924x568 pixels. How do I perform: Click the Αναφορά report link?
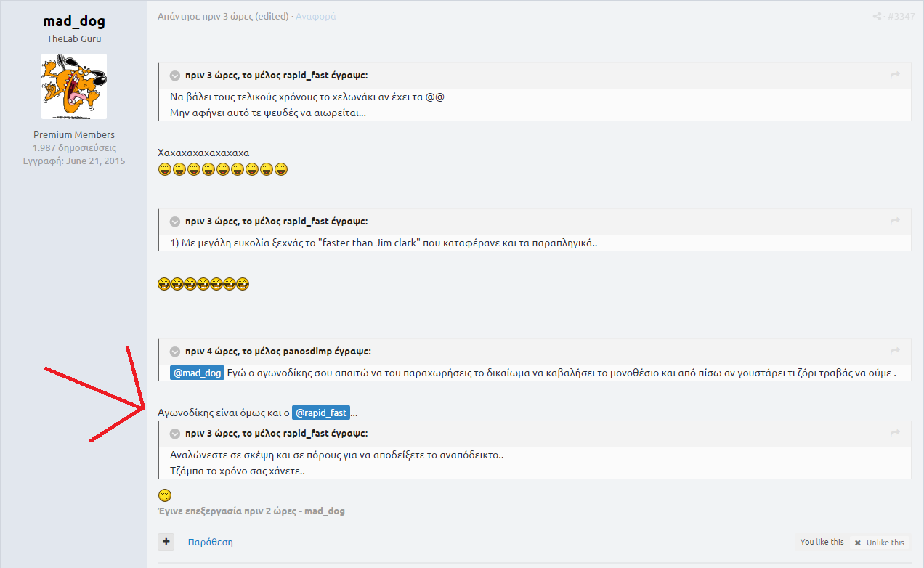click(315, 16)
